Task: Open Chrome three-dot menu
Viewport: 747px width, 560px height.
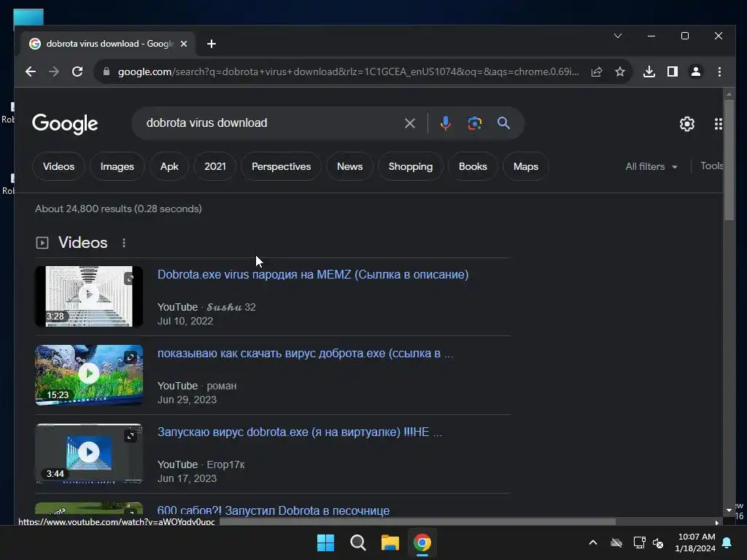Action: click(719, 72)
